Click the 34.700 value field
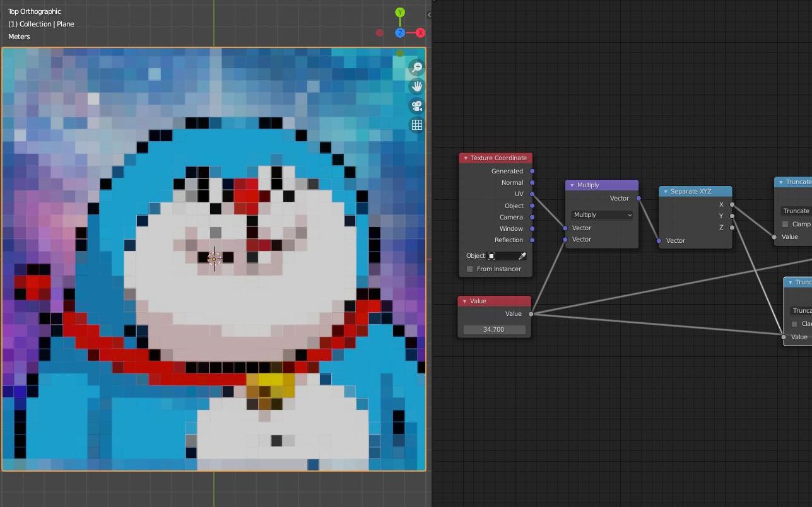 tap(493, 330)
